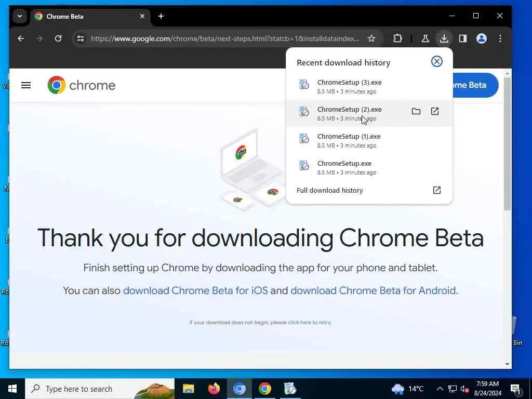This screenshot has height=399, width=532.
Task: Select ChromeSetup (2).exe download
Action: 369,113
